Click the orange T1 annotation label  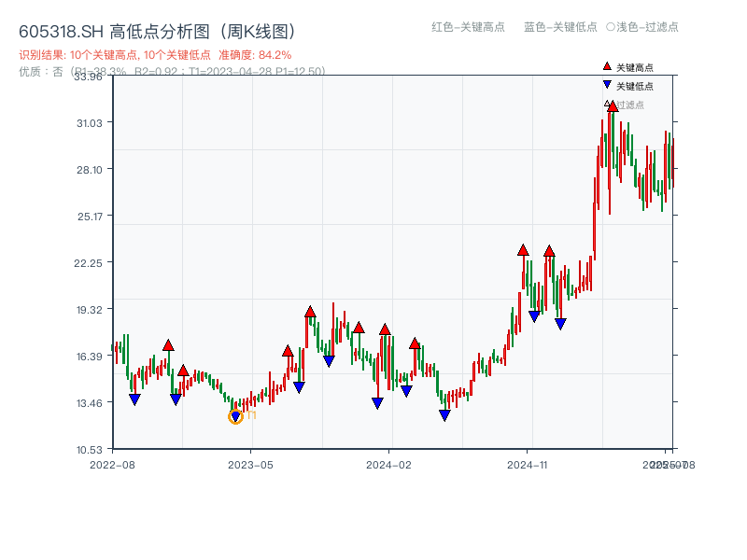coord(250,413)
